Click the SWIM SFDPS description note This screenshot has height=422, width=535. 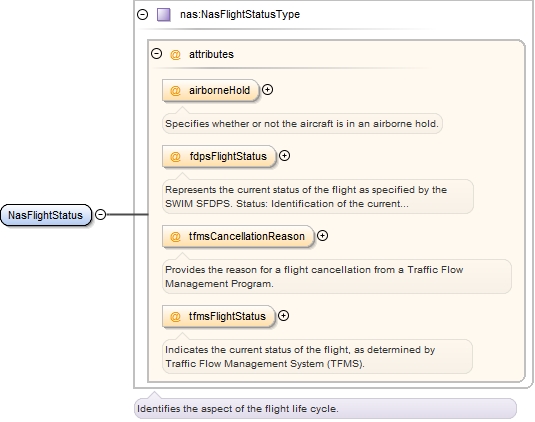tap(318, 197)
